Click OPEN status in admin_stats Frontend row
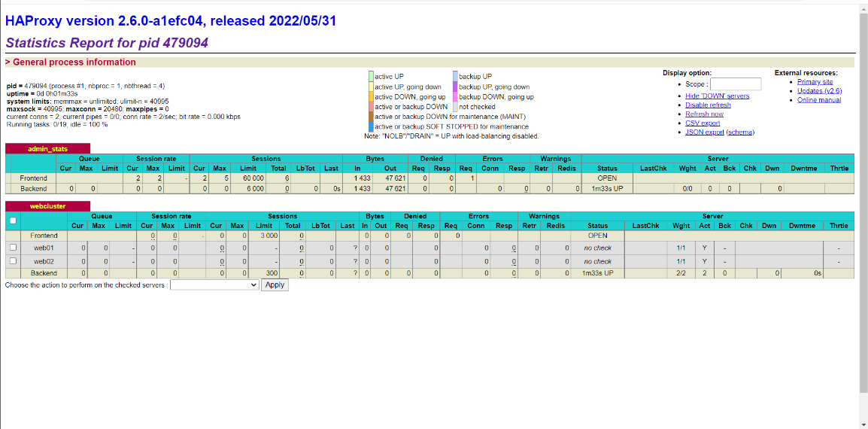Image resolution: width=868 pixels, height=429 pixels. (x=607, y=178)
